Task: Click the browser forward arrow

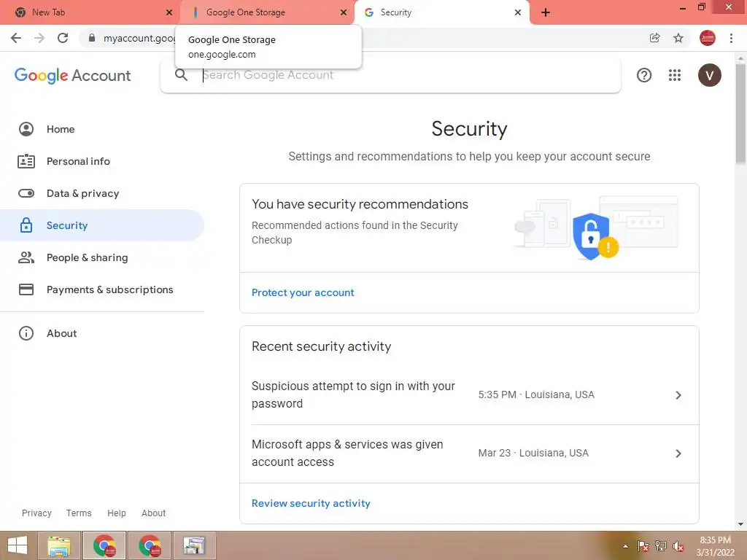Action: click(x=39, y=38)
